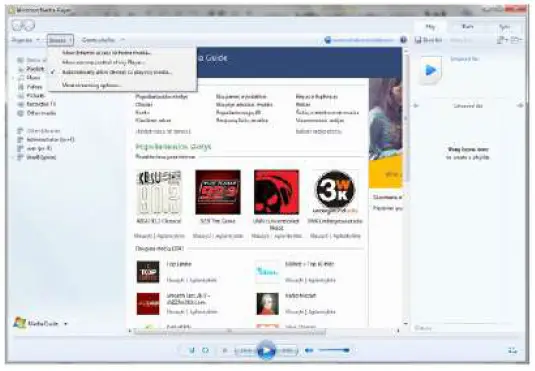Switch to the Play tab
This screenshot has width=535, height=371.
pyautogui.click(x=431, y=27)
